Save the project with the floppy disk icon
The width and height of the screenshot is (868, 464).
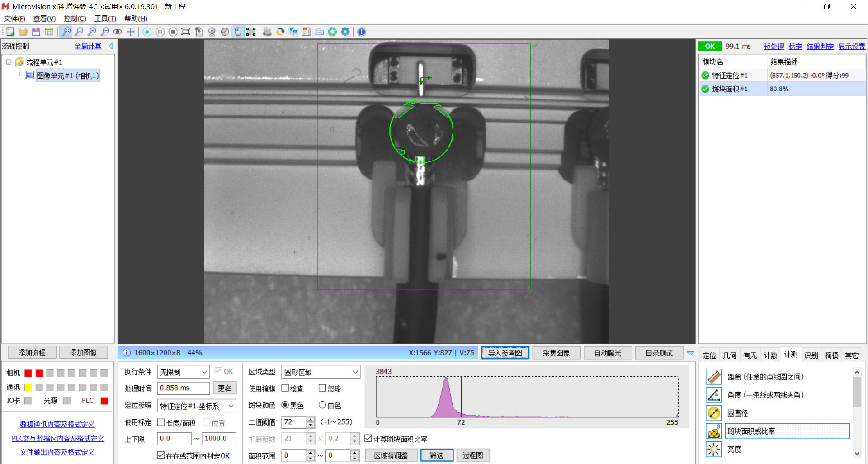pos(36,32)
